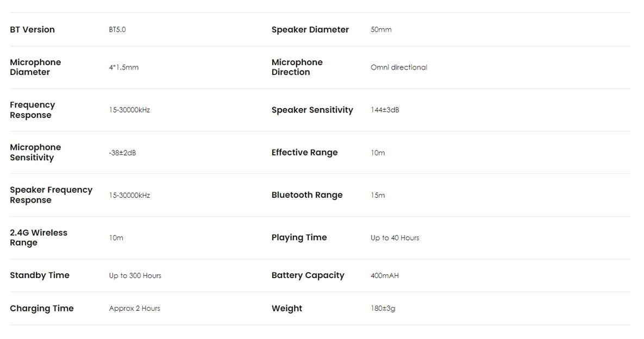This screenshot has height=339, width=644.
Task: Click the 2.4G Wireless Range label
Action: (39, 237)
